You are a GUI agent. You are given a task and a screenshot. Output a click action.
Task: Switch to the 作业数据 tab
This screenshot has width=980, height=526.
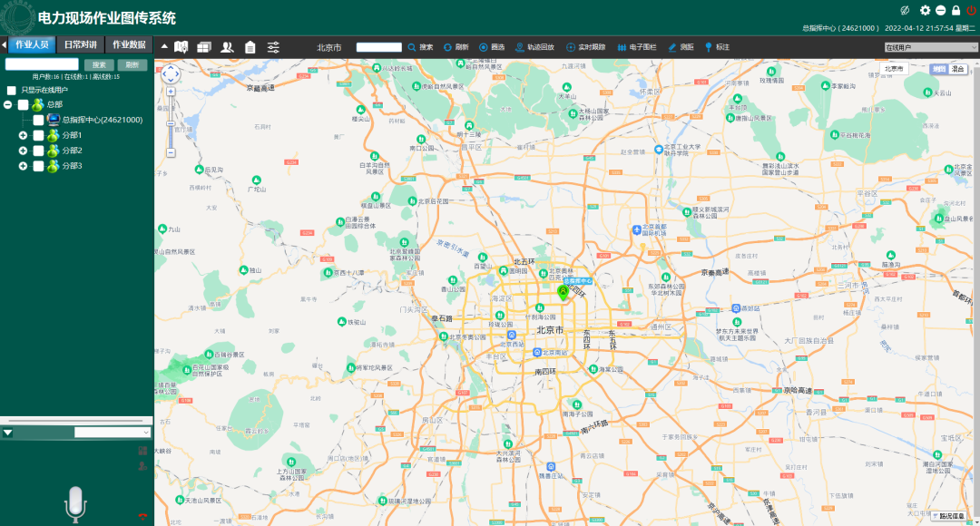[x=129, y=44]
